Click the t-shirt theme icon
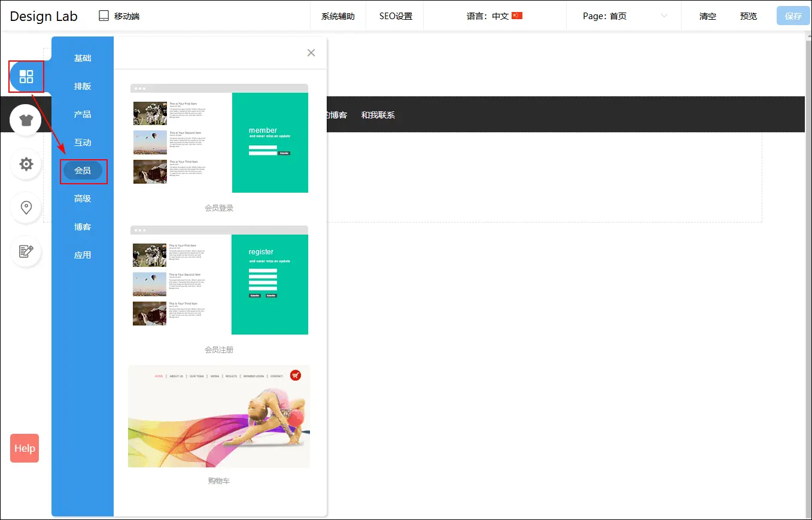Viewport: 812px width, 520px height. click(x=26, y=120)
